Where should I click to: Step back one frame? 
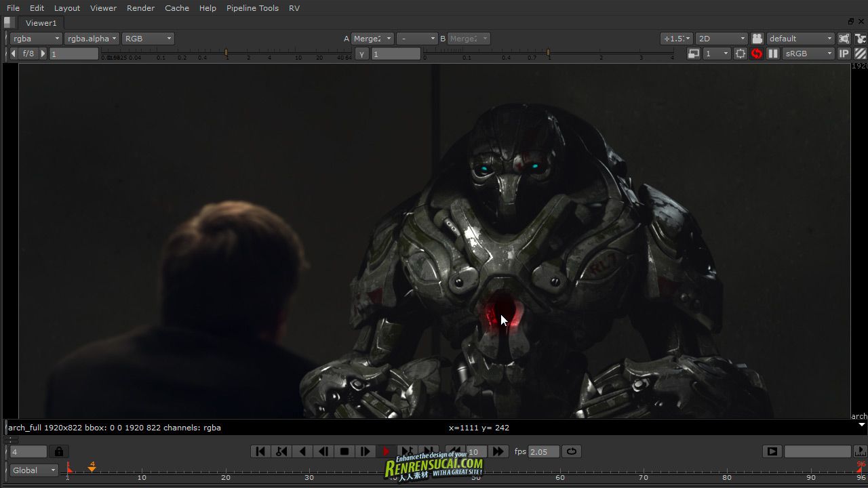point(323,451)
